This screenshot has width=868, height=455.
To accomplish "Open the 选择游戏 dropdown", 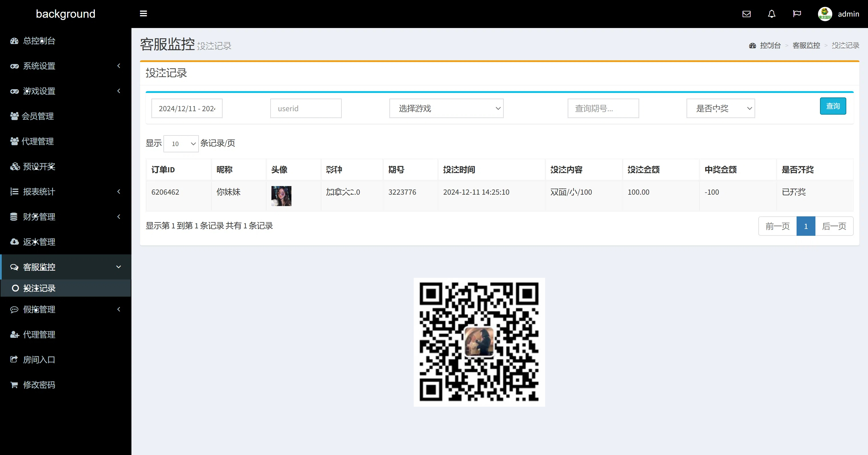I will coord(447,108).
